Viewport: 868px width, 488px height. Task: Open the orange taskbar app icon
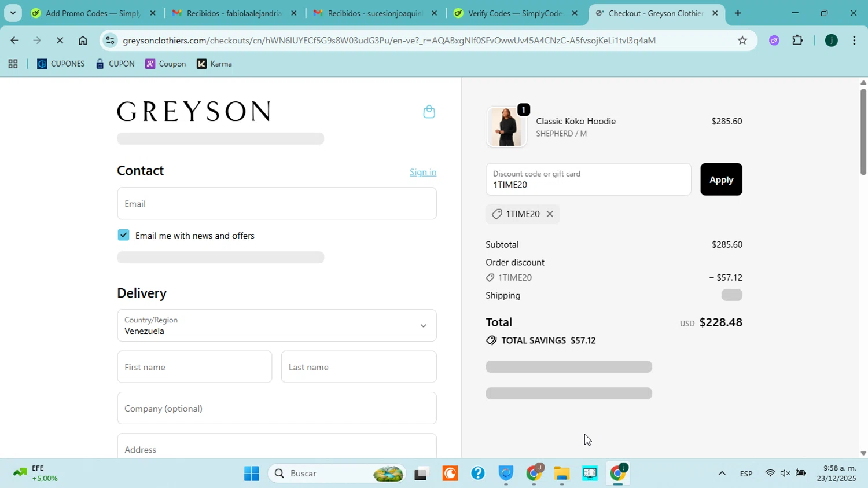(x=450, y=474)
